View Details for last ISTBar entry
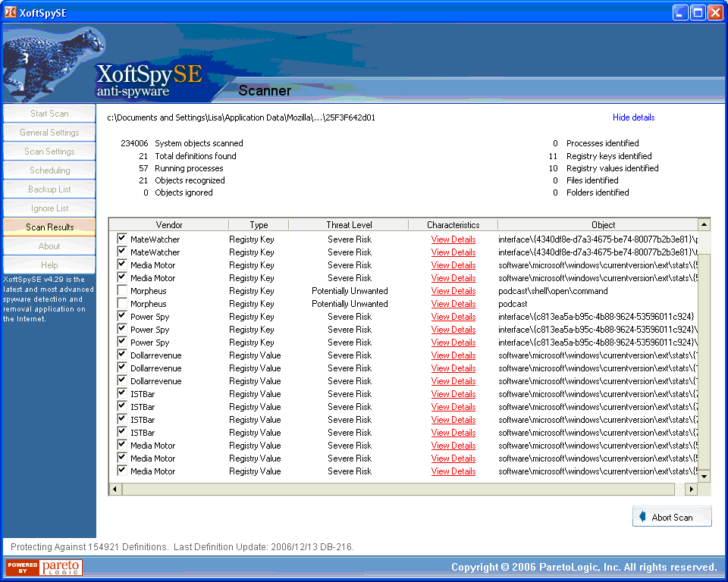 tap(453, 433)
